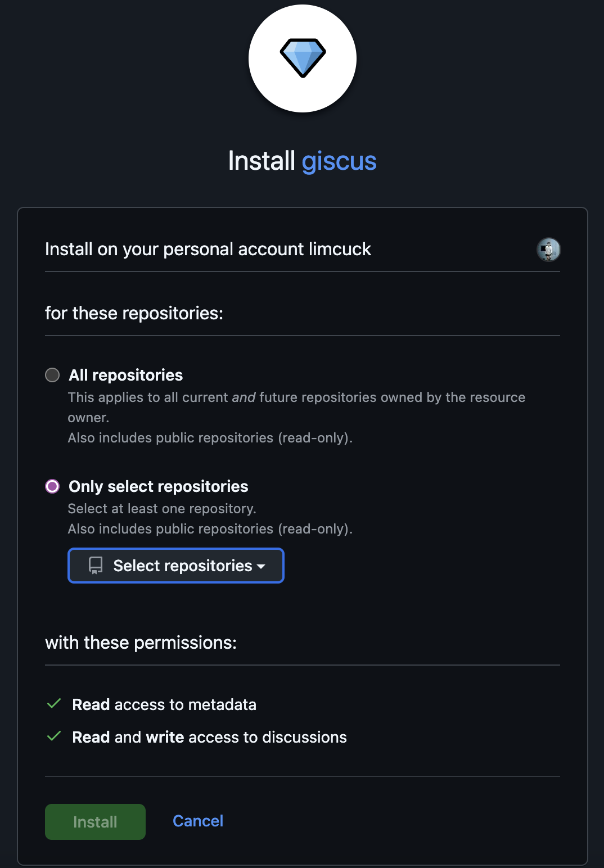Click the 'Read access to metadata' permission text
Screen dimensions: 604x868
click(164, 704)
